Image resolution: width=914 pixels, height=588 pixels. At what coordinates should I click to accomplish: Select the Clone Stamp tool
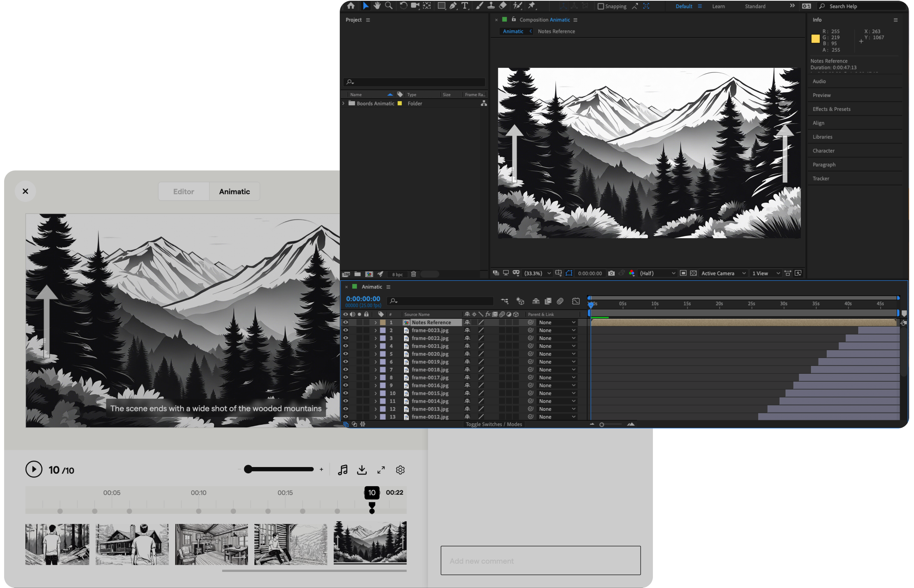click(491, 6)
